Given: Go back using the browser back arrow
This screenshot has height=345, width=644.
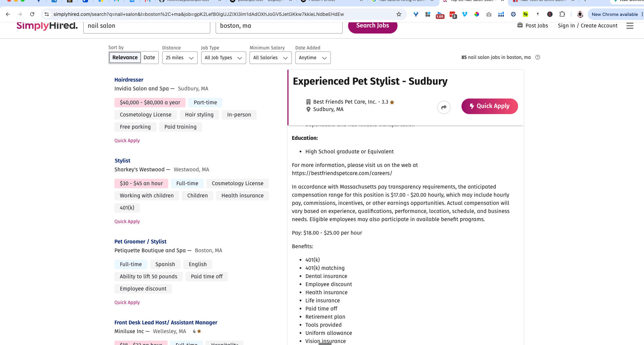Looking at the screenshot, I should (8, 14).
